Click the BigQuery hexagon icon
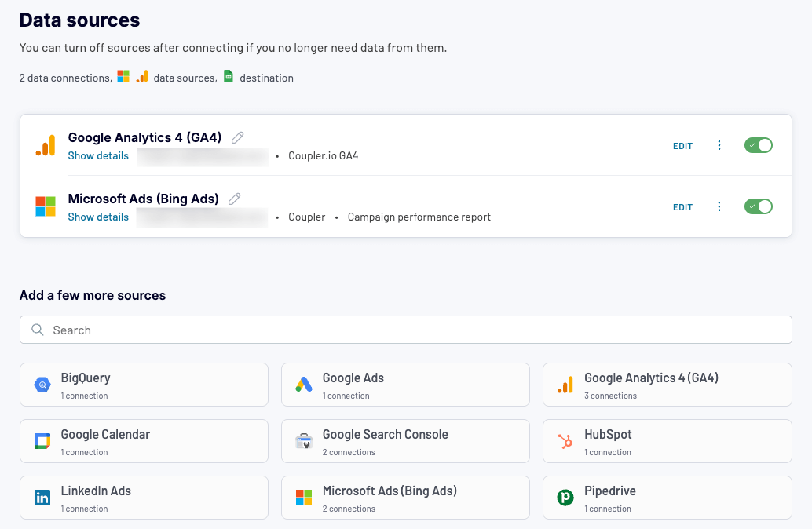The image size is (812, 529). 42,385
